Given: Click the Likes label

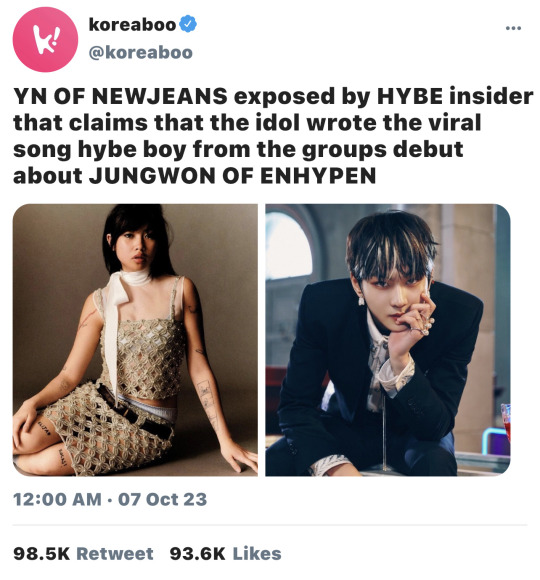Looking at the screenshot, I should (x=257, y=554).
